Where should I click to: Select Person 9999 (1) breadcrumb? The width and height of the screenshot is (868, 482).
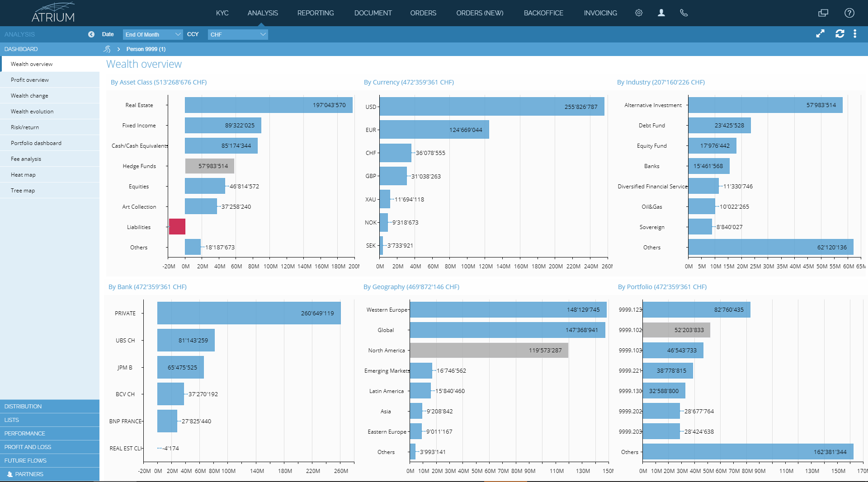pos(146,49)
